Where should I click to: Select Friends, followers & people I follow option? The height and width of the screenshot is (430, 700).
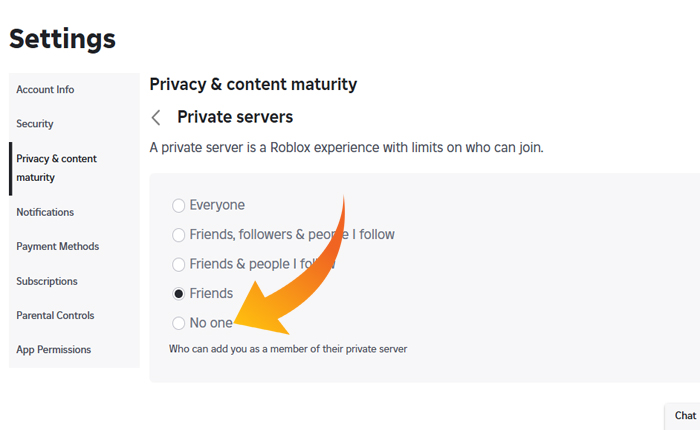179,235
